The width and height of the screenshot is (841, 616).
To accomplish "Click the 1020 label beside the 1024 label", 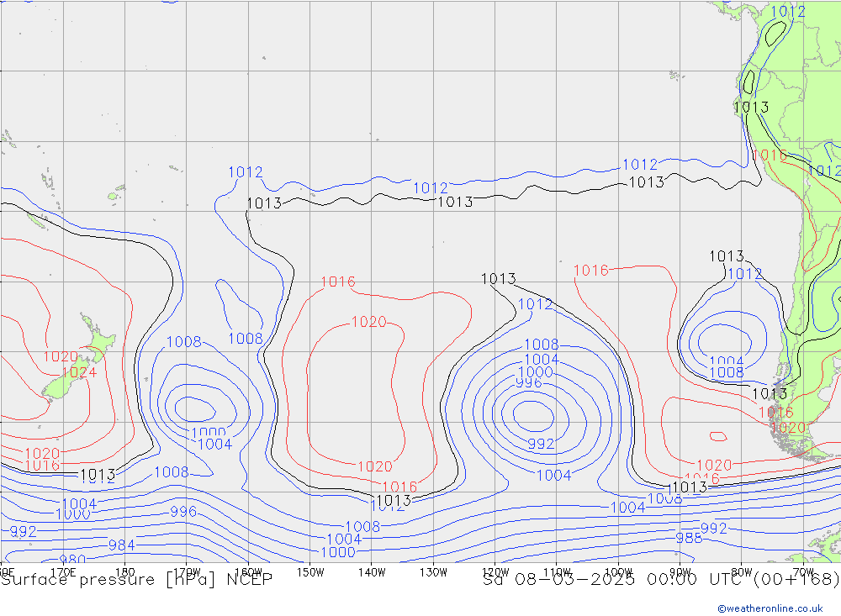I will tap(61, 356).
